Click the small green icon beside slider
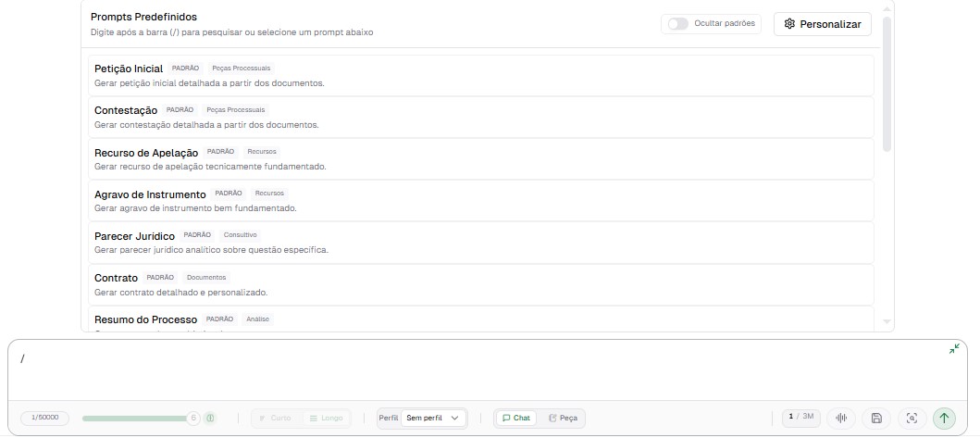Screen dimensions: 980x438 pyautogui.click(x=210, y=418)
